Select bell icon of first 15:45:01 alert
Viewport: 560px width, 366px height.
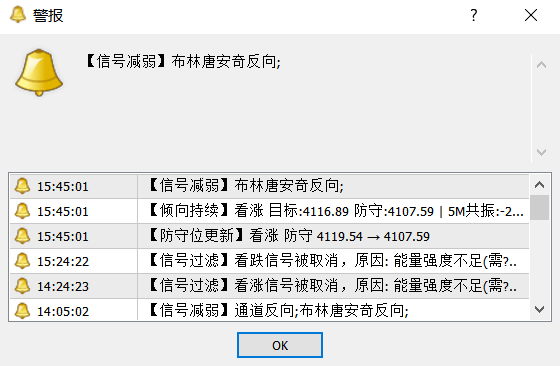[x=22, y=186]
